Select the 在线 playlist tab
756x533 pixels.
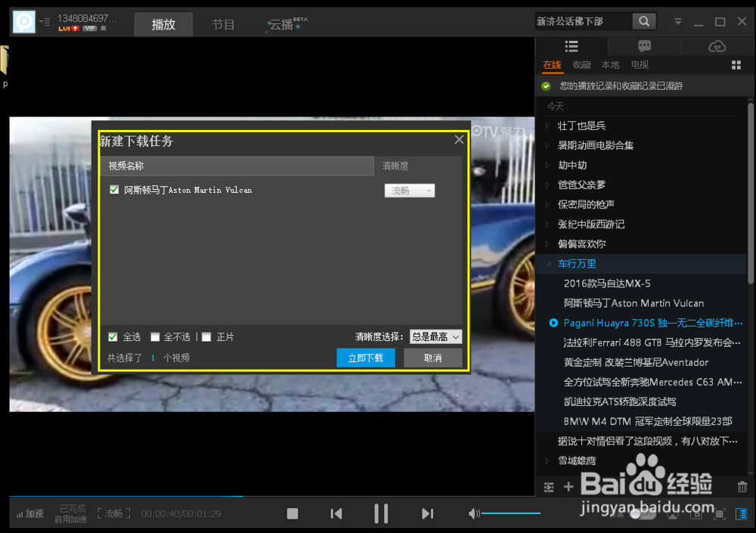pos(552,65)
